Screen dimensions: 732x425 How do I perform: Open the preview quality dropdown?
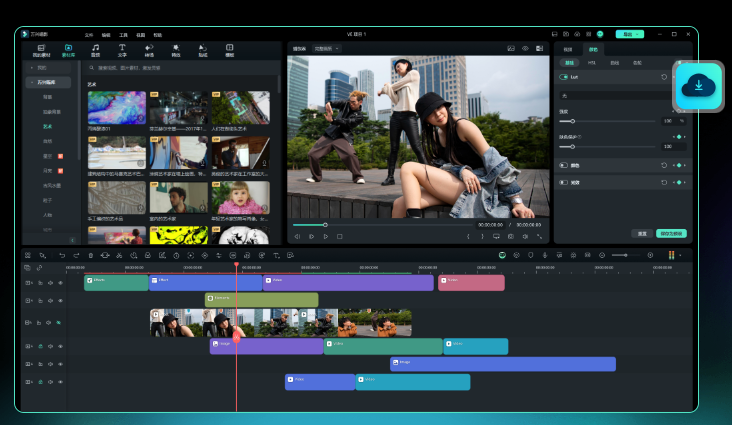(x=327, y=48)
